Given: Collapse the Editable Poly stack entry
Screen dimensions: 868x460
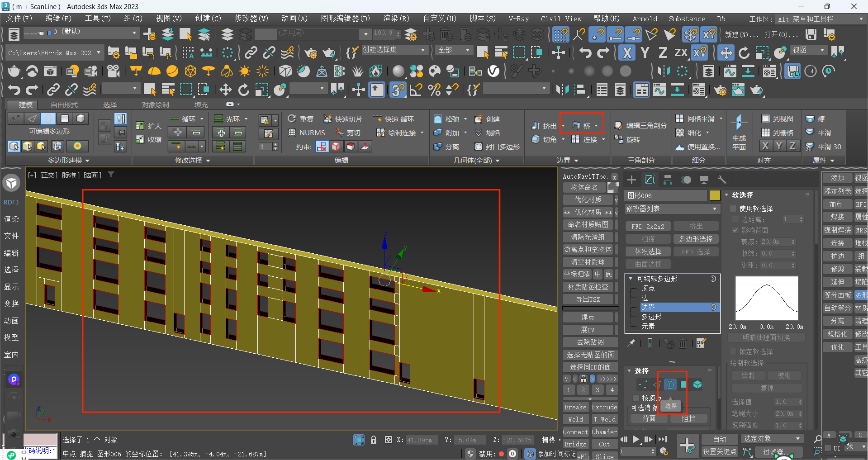Looking at the screenshot, I should point(631,279).
